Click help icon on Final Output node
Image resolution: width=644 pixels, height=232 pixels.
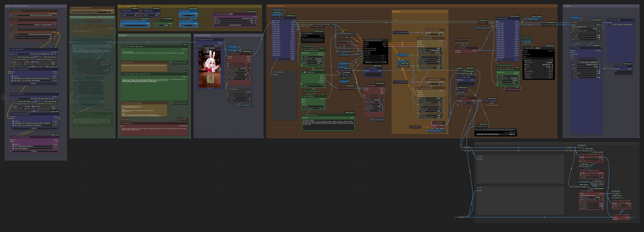[x=601, y=48]
